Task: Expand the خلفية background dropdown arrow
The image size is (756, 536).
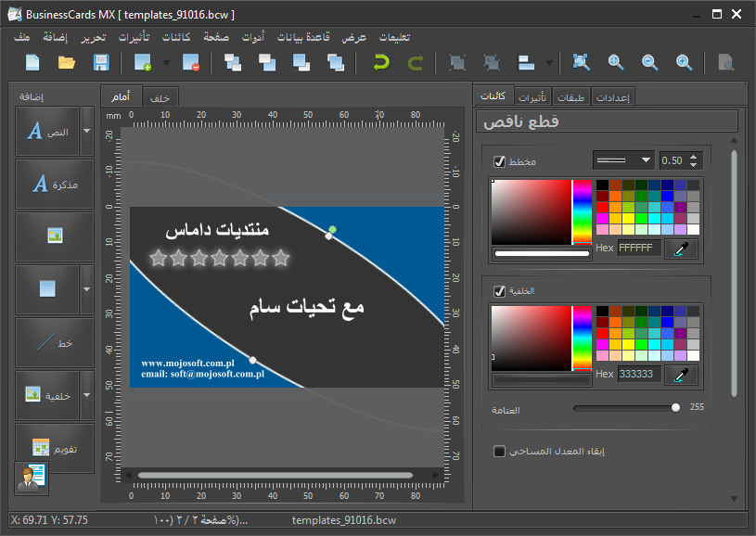Action: [x=87, y=395]
